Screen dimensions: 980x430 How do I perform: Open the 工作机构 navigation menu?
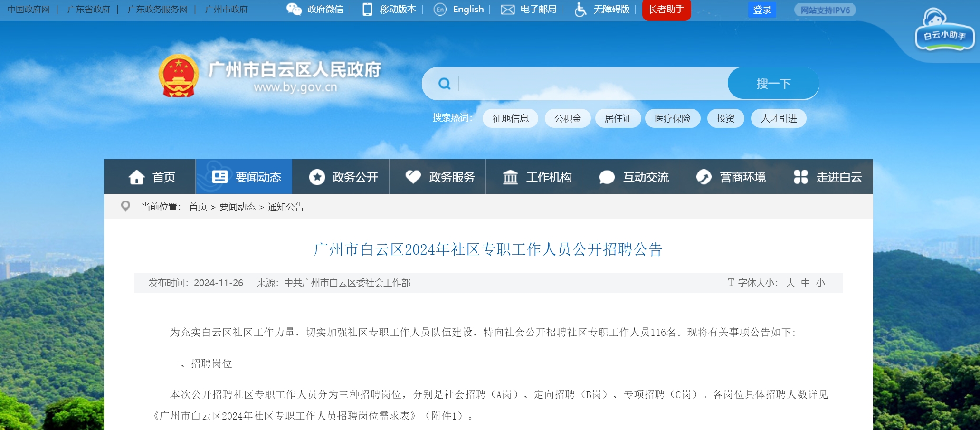pos(536,177)
